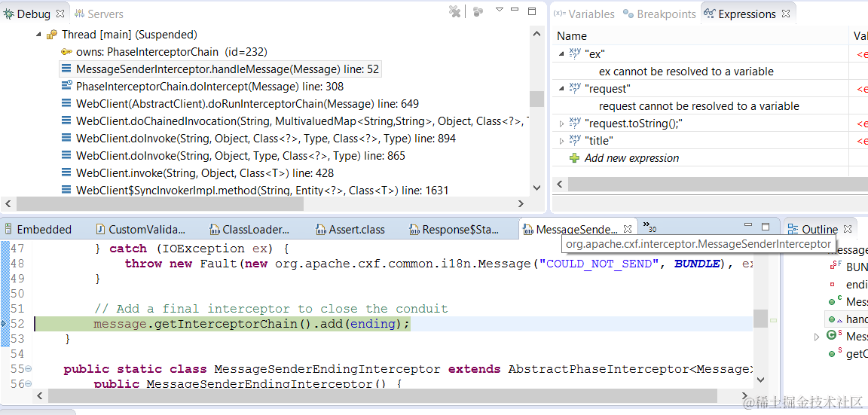Select the Expressions tab
This screenshot has width=868, height=415.
coord(740,14)
